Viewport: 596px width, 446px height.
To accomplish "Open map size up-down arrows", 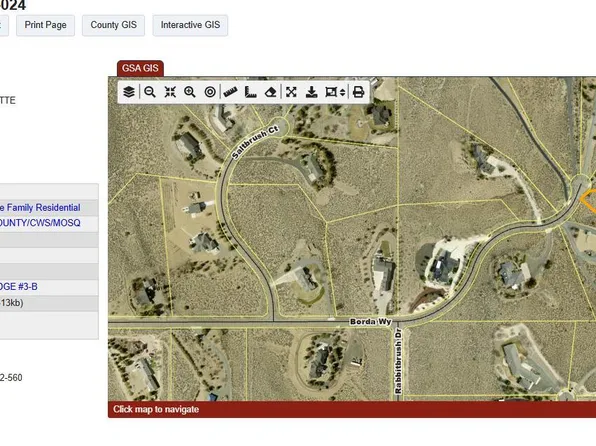I will click(x=342, y=92).
